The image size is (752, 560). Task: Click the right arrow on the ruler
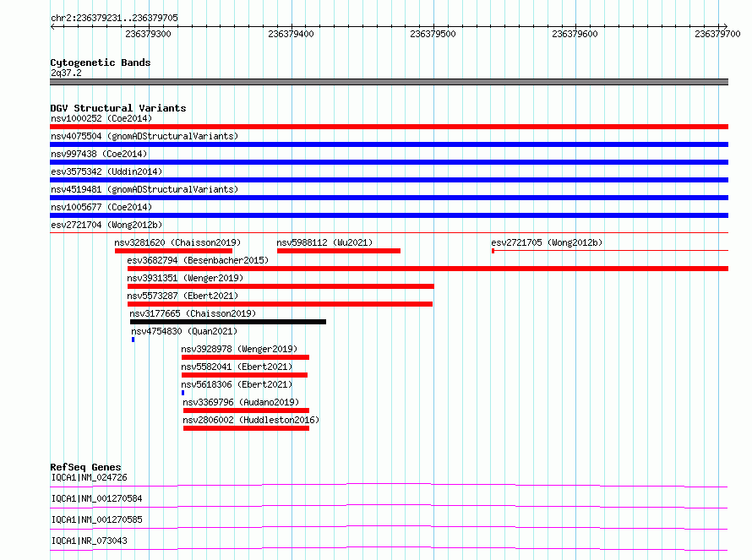tap(725, 26)
